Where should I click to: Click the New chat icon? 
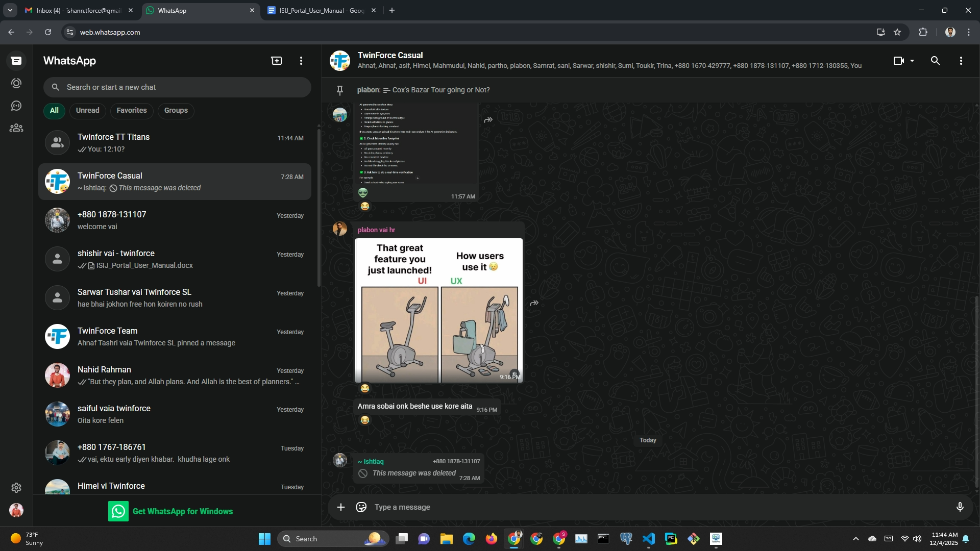click(x=276, y=61)
